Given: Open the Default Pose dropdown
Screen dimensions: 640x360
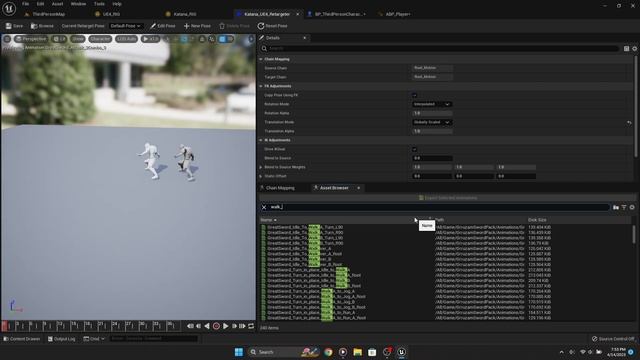Looking at the screenshot, I should click(x=125, y=26).
